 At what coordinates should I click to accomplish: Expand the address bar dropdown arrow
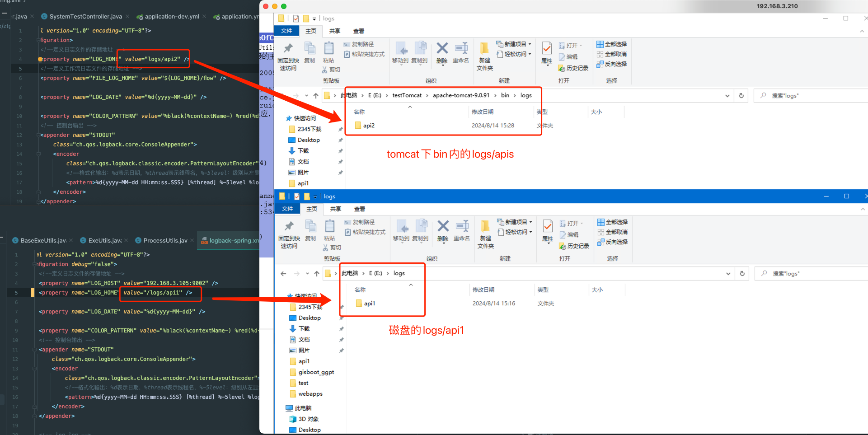pos(727,95)
